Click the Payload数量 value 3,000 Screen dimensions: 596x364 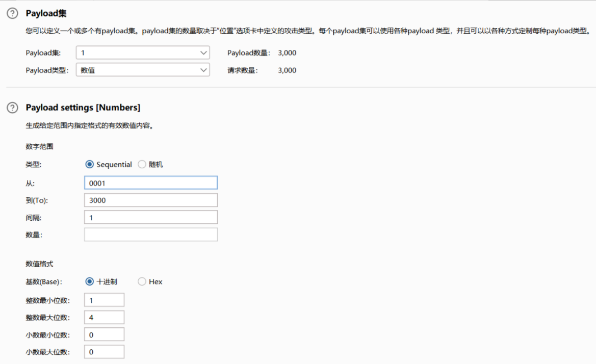[288, 52]
